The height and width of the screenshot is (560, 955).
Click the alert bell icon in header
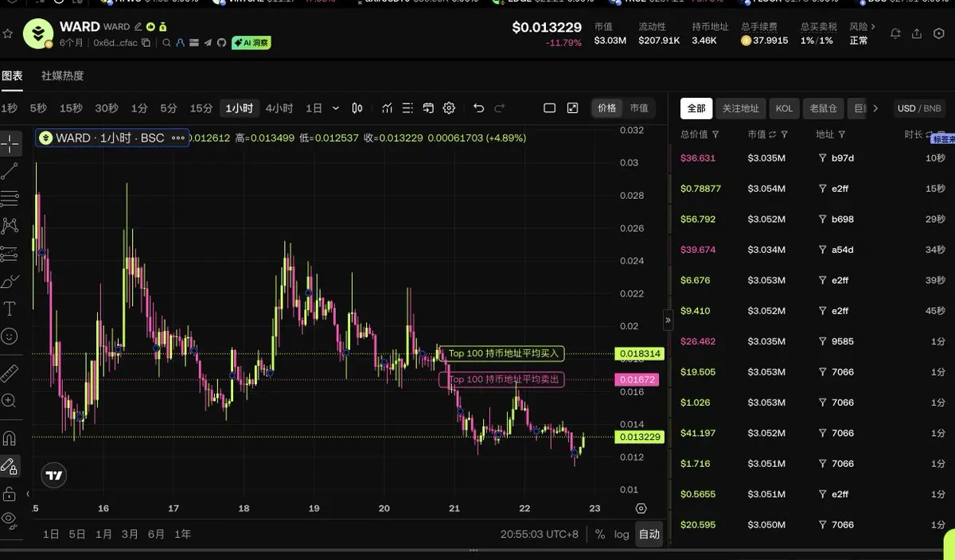click(x=895, y=33)
